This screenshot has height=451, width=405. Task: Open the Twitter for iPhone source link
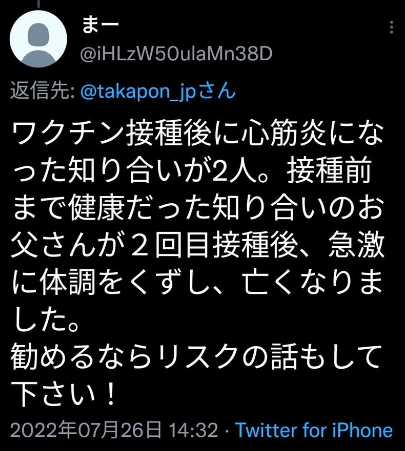point(314,430)
